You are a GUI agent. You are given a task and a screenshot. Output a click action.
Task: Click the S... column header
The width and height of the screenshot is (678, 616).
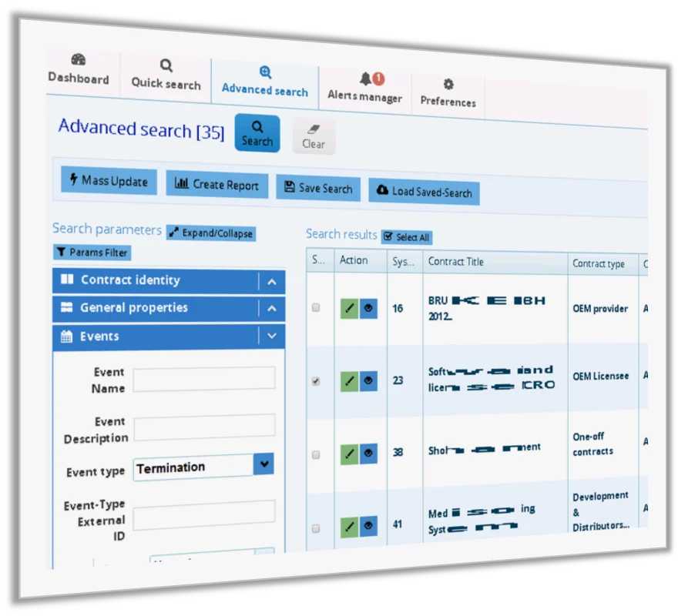click(x=321, y=259)
